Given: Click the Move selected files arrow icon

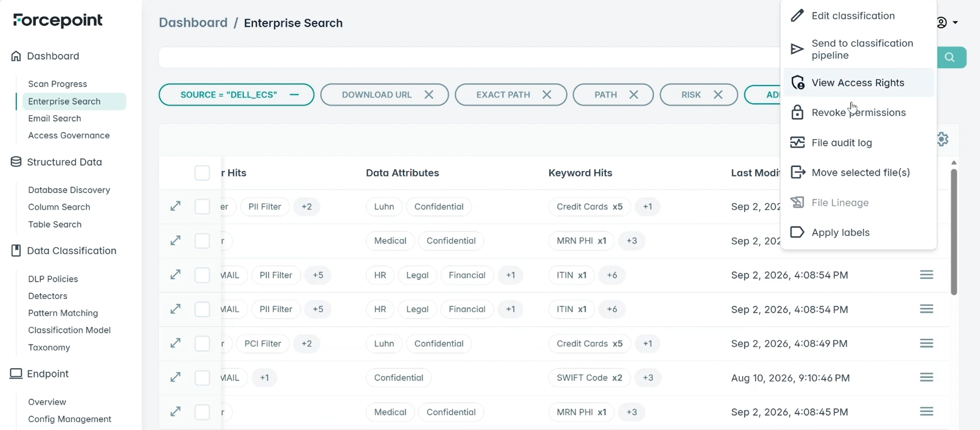Looking at the screenshot, I should point(798,172).
